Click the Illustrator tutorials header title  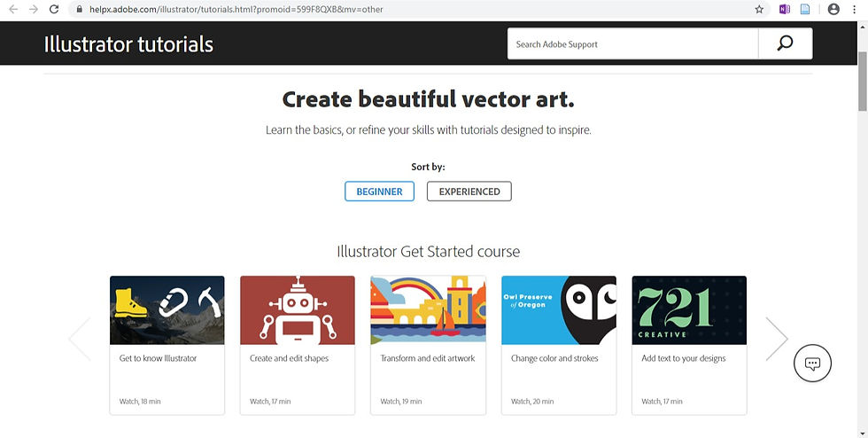point(128,44)
